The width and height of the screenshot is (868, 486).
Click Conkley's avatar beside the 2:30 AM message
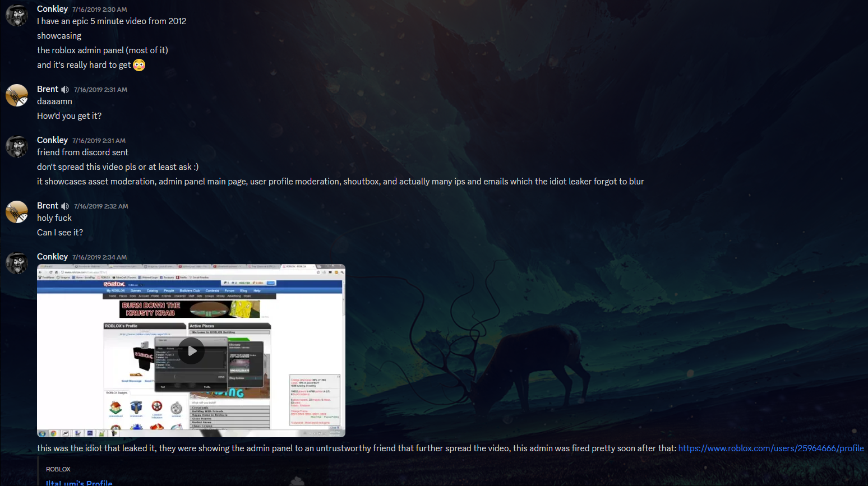[17, 16]
